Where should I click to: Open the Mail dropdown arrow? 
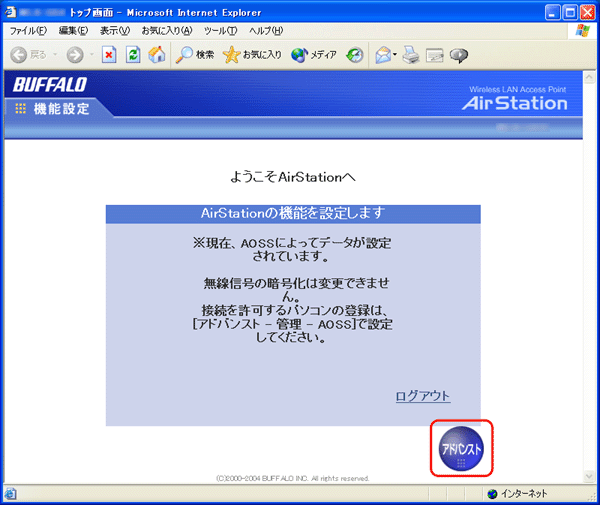(x=395, y=55)
